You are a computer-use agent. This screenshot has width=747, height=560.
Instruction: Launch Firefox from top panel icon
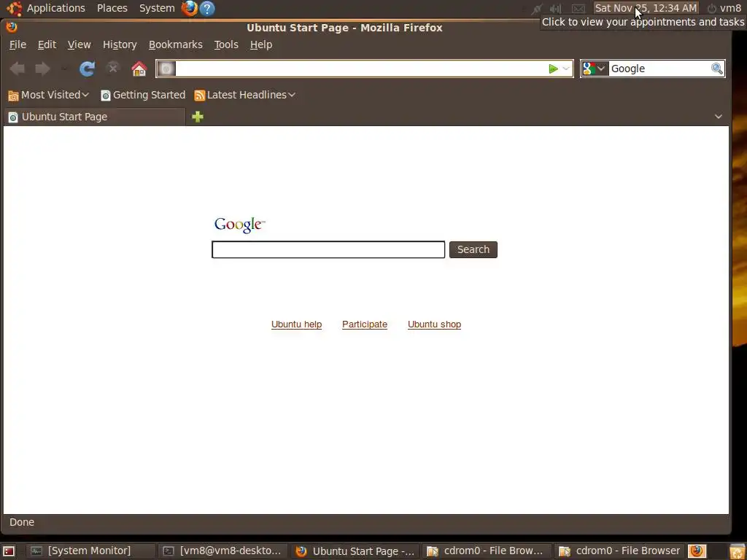tap(189, 8)
